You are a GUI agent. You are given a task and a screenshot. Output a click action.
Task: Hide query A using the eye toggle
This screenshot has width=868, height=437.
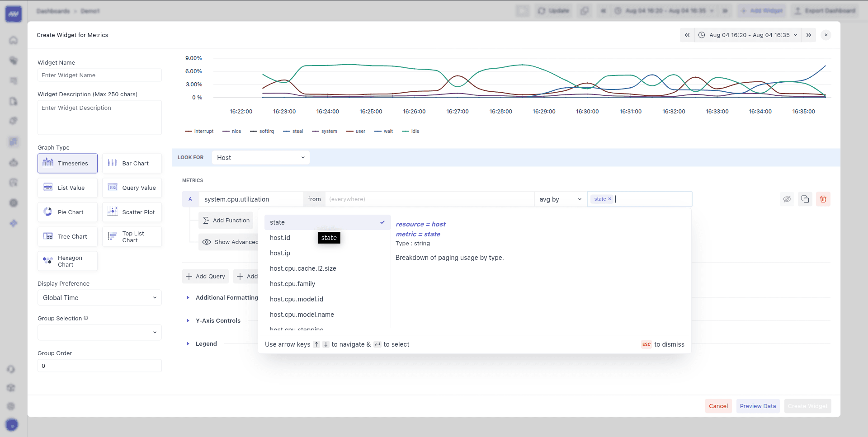787,199
